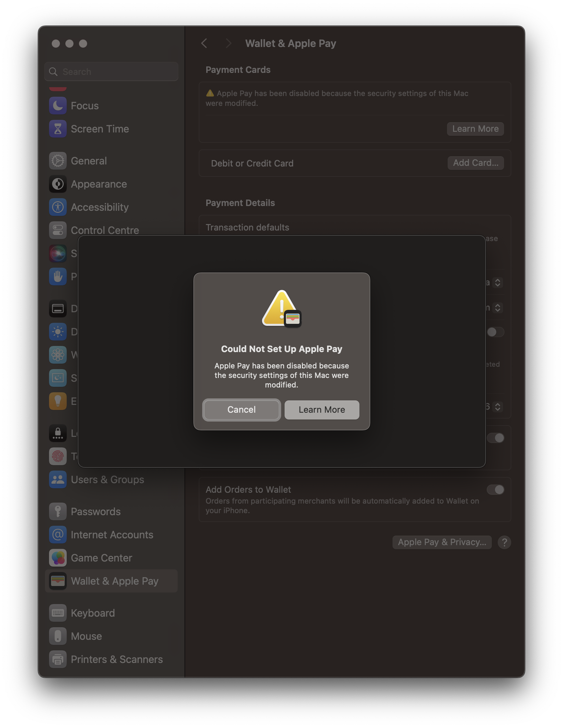Open the Passwords key icon
The image size is (563, 728).
tap(58, 511)
